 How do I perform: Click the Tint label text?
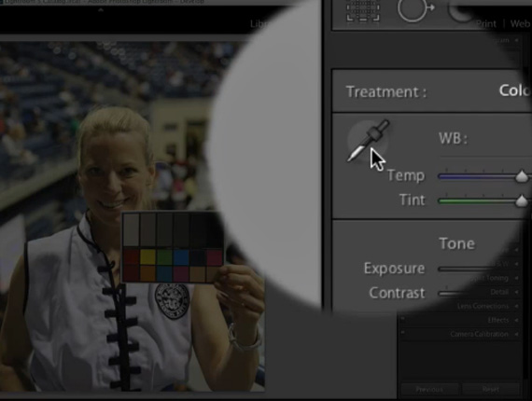pos(413,200)
